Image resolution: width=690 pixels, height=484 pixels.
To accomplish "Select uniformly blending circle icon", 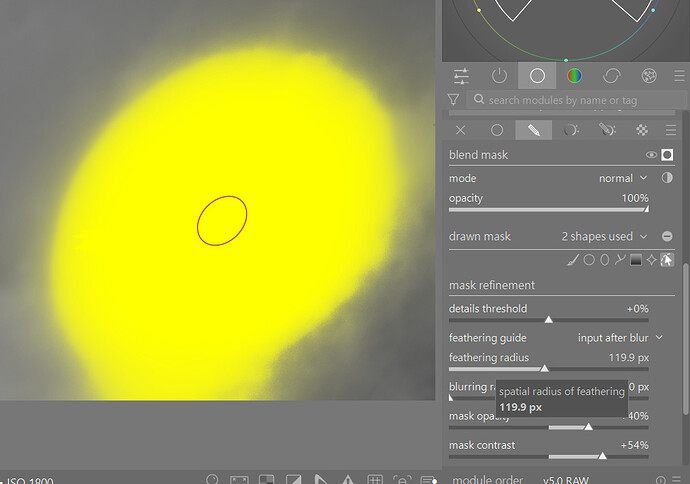I will click(497, 130).
